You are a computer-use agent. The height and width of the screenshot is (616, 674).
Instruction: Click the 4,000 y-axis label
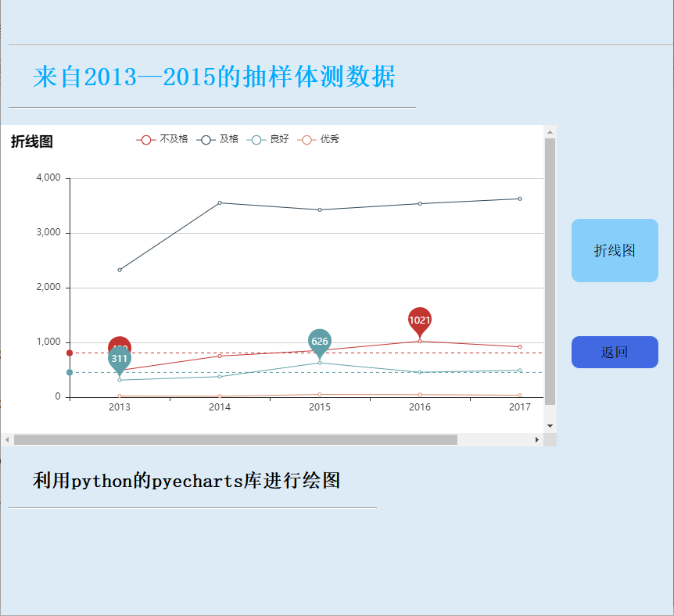(48, 177)
